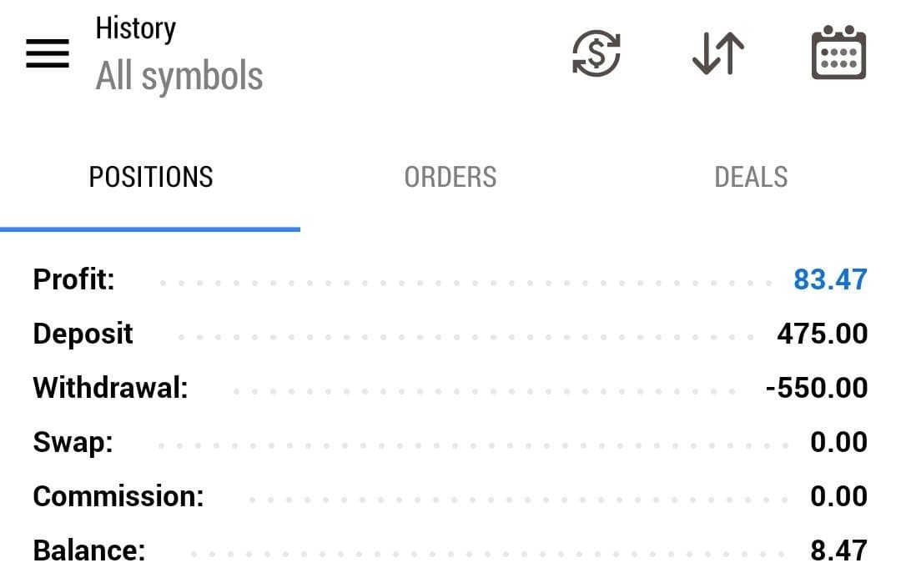901x588 pixels.
Task: Tap the withdrawal amount -550.00
Action: click(816, 388)
